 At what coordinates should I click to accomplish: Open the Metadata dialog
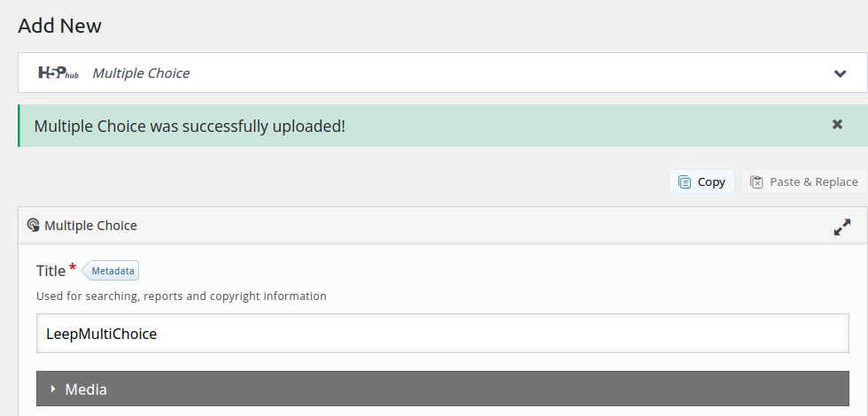[x=111, y=271]
